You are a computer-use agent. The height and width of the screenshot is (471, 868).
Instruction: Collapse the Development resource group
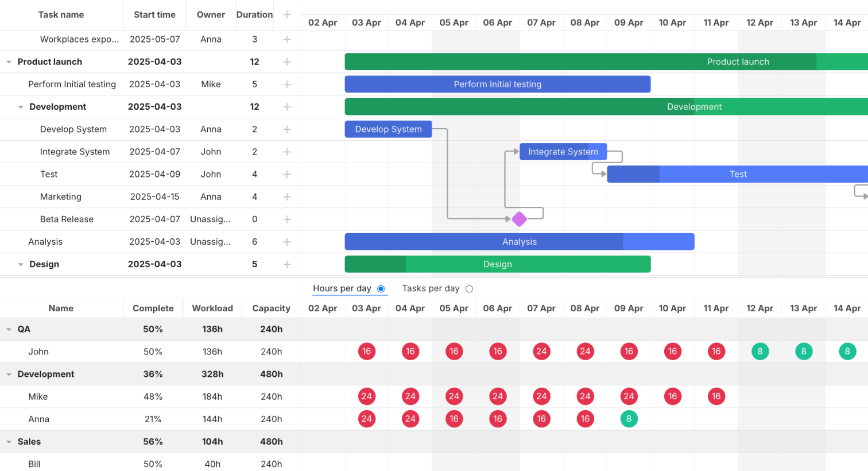tap(8, 374)
